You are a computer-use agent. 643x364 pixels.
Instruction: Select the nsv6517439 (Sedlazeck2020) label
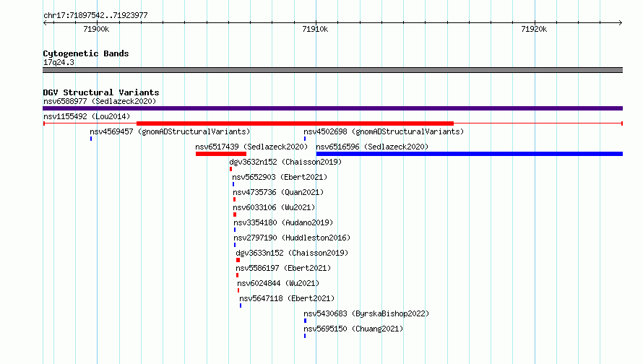click(x=251, y=147)
